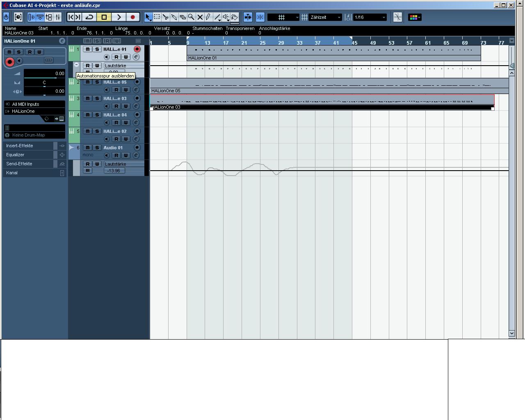The height and width of the screenshot is (420, 525).
Task: Activate the Erase tool
Action: click(x=183, y=17)
